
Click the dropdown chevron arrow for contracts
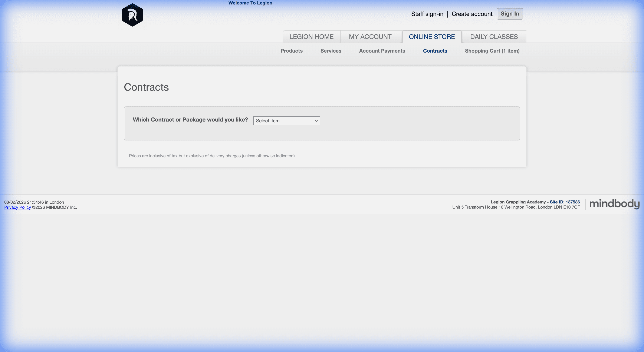point(316,121)
